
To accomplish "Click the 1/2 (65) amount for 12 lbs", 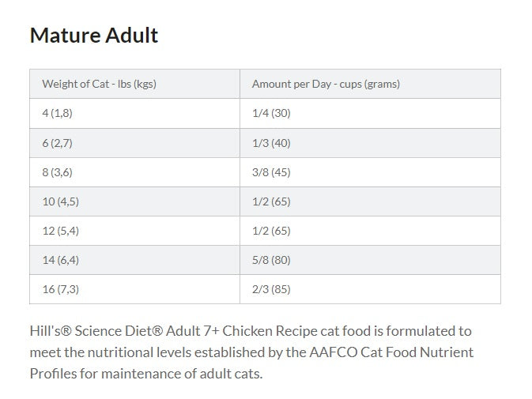I will coord(370,231).
